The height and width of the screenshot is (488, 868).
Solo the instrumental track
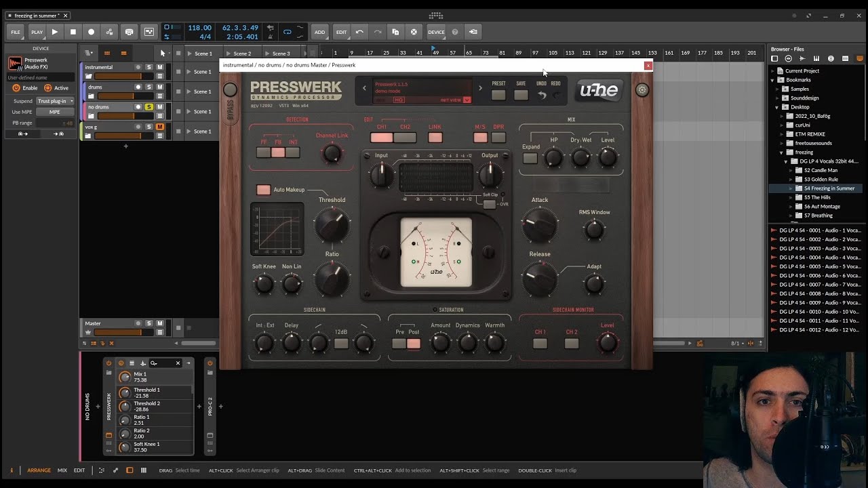coord(149,67)
